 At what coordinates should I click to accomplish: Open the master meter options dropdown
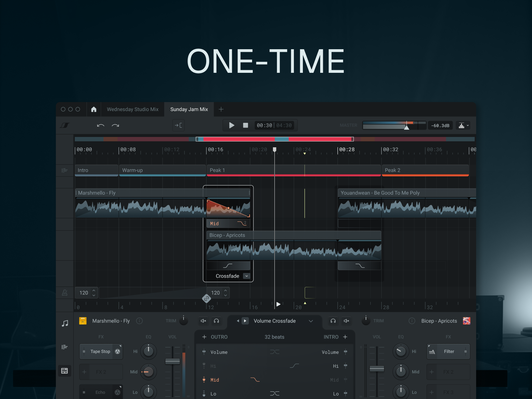point(463,125)
